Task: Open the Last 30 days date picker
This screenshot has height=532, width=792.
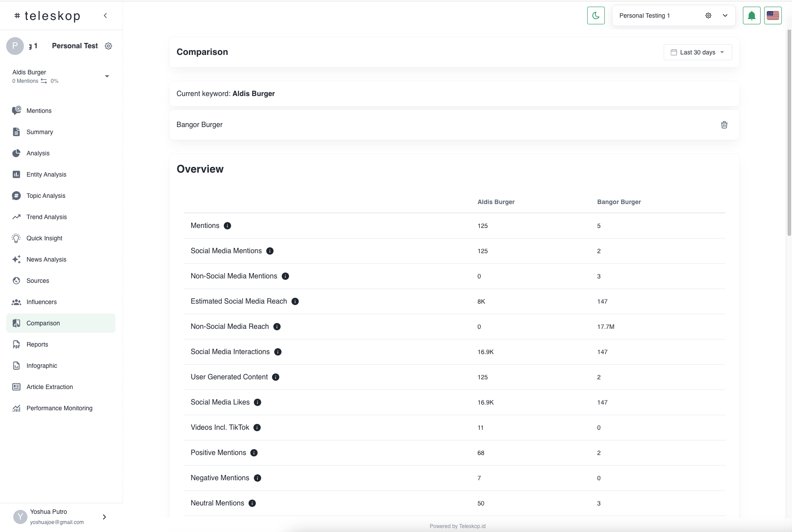Action: pos(697,52)
